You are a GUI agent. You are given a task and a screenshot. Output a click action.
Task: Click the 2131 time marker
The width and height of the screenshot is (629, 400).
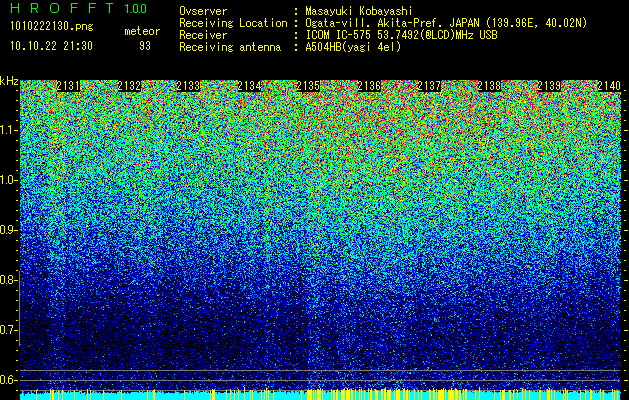tap(68, 86)
